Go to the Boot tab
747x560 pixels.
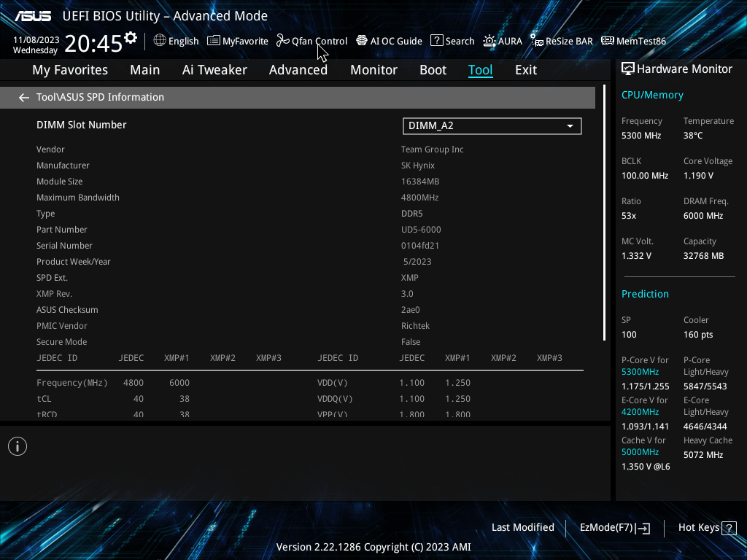(433, 70)
